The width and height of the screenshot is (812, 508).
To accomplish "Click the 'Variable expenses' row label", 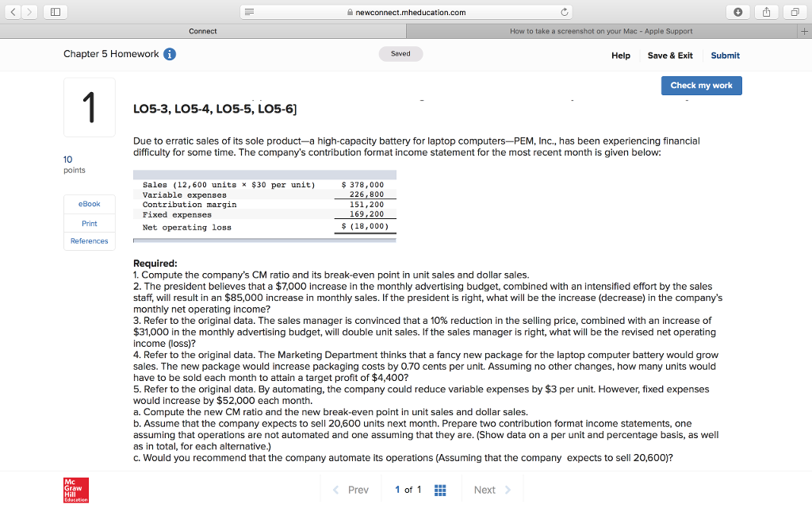I will point(184,195).
